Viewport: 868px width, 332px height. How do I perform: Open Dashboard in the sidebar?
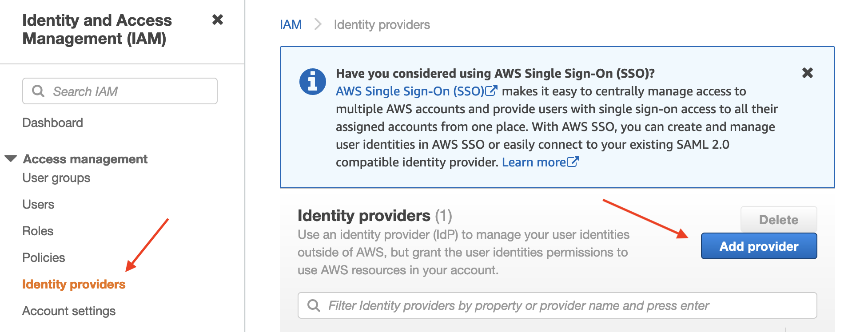52,123
